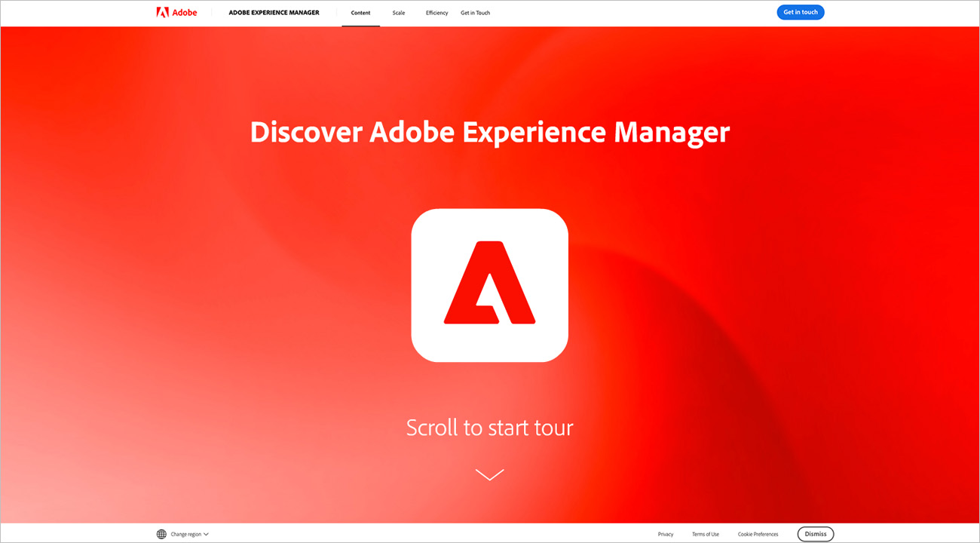Select the Get in Touch navigation tab
The image size is (980, 543).
pyautogui.click(x=475, y=13)
